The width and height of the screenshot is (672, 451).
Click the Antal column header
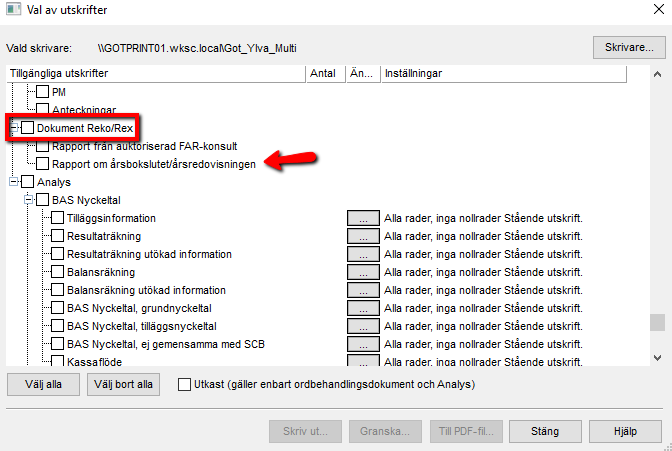326,73
